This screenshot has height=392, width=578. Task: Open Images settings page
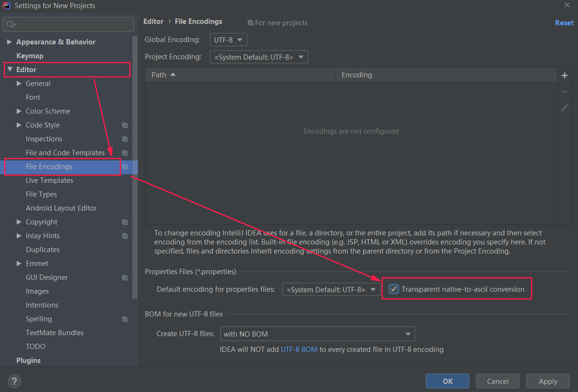(37, 291)
